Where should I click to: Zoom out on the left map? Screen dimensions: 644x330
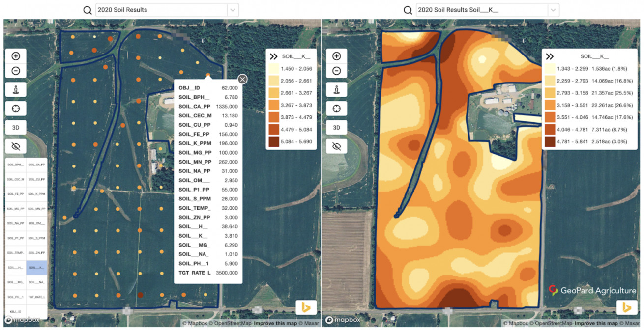click(15, 71)
